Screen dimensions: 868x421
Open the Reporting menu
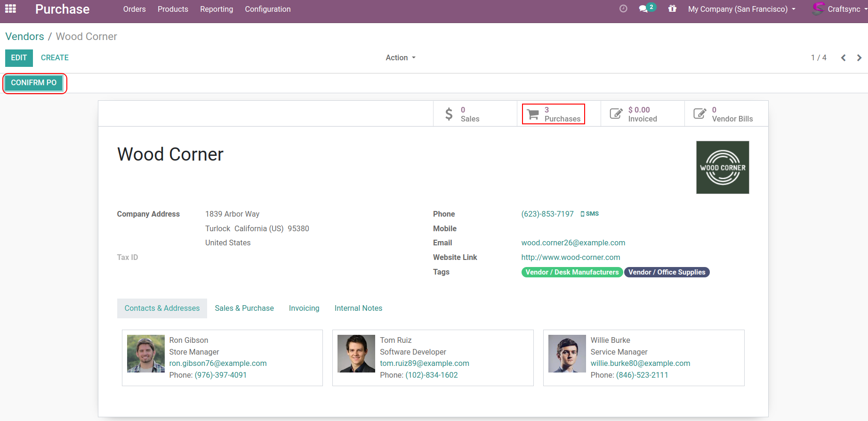pyautogui.click(x=216, y=9)
